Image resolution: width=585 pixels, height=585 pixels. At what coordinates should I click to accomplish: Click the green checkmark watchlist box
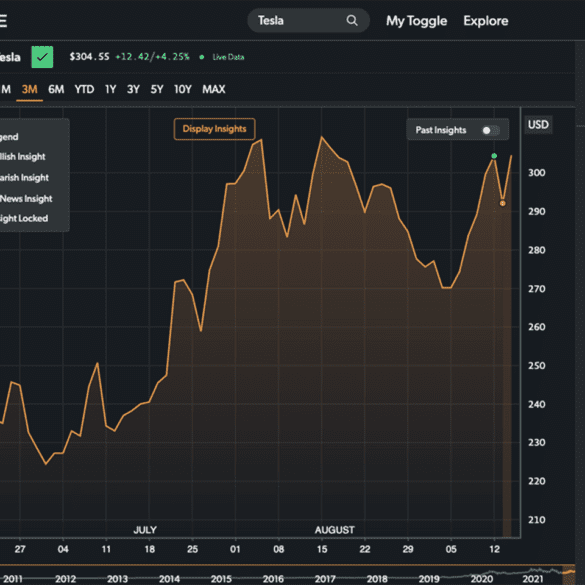[x=42, y=57]
